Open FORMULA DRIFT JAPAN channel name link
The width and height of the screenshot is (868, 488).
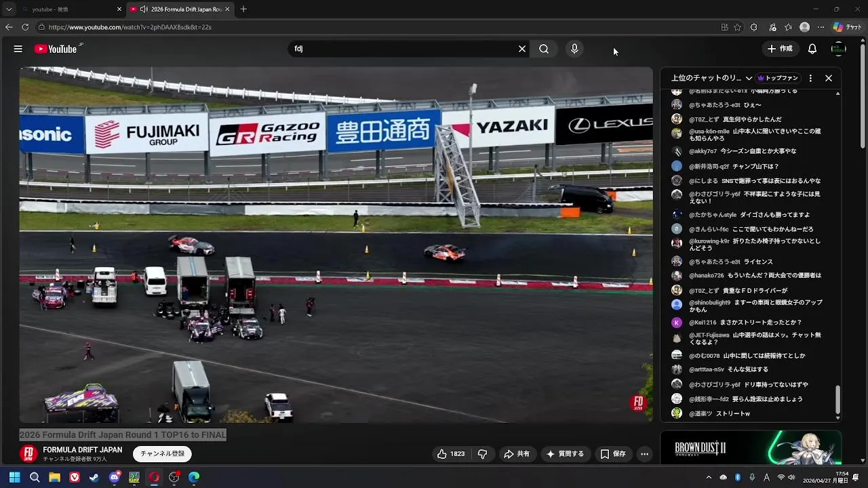point(83,450)
